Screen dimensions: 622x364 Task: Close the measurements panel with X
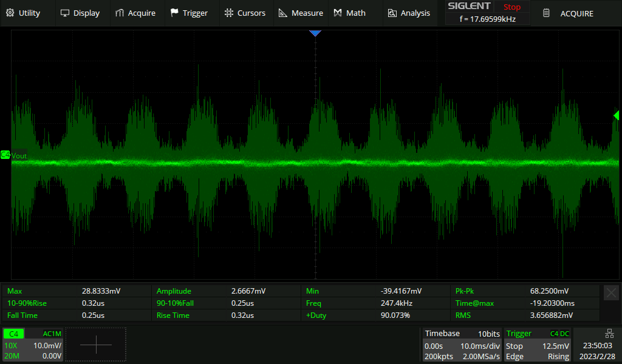[x=611, y=292]
